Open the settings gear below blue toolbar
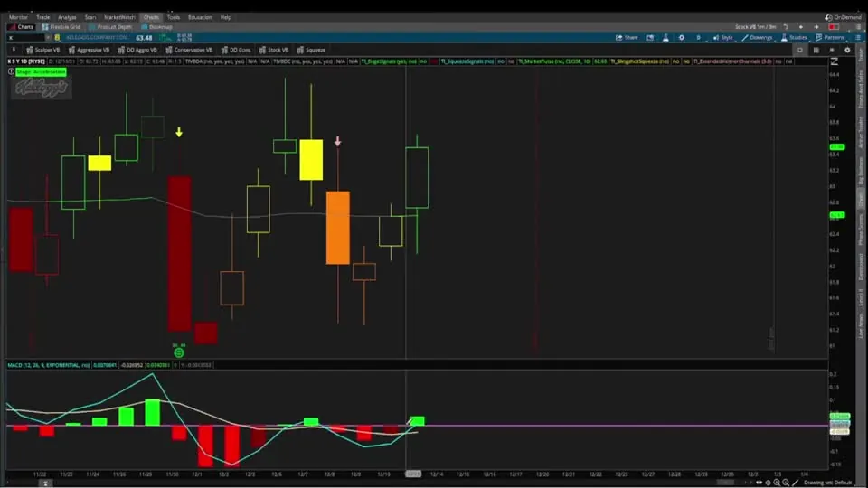 [847, 50]
